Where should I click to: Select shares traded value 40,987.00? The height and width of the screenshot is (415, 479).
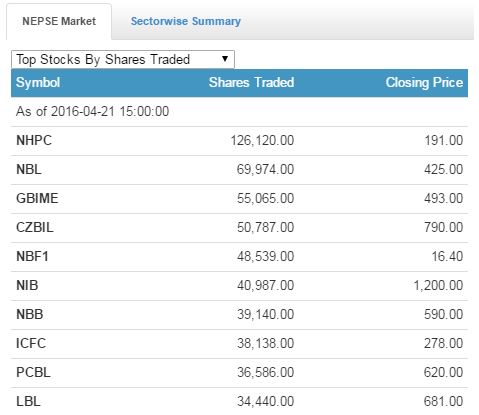(x=265, y=285)
